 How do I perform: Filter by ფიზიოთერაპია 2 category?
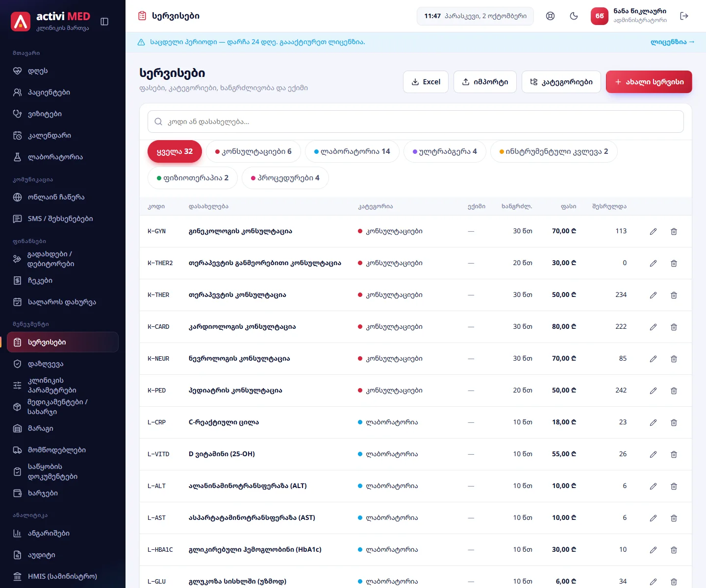tap(193, 178)
